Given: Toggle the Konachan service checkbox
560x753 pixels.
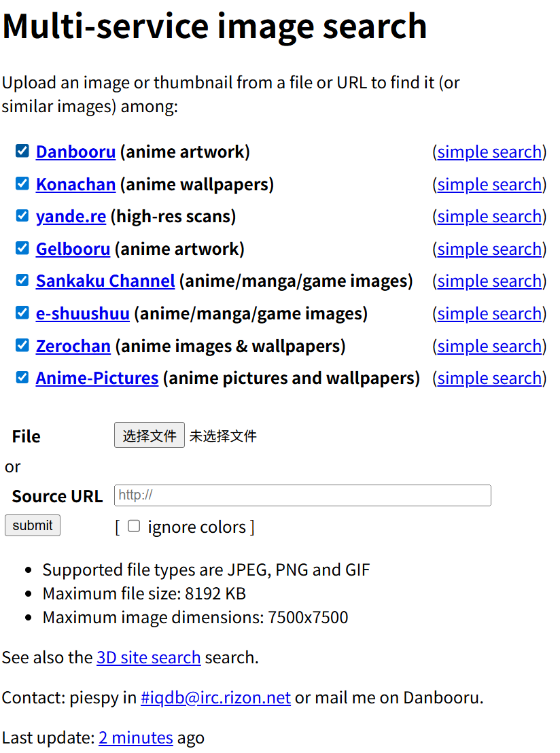Looking at the screenshot, I should (x=22, y=183).
